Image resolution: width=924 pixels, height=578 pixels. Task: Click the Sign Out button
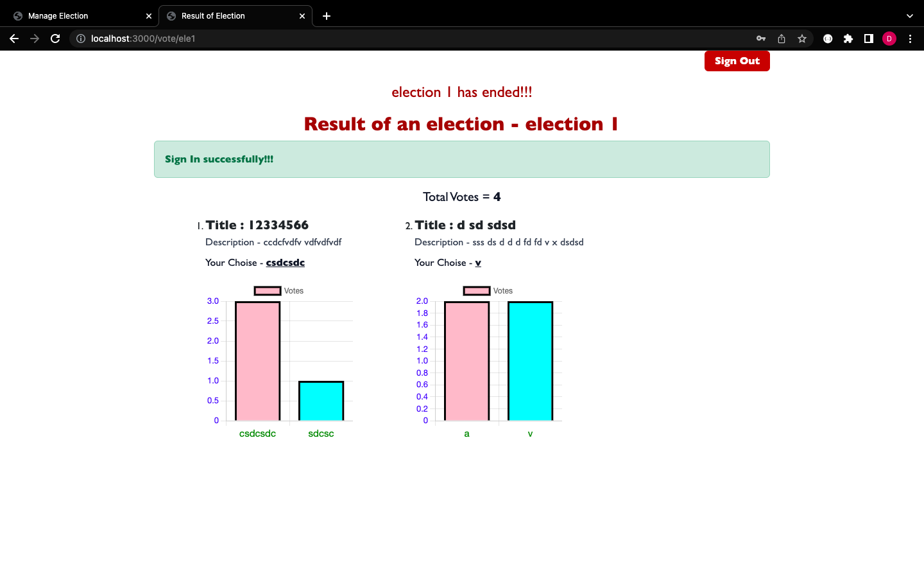[737, 61]
